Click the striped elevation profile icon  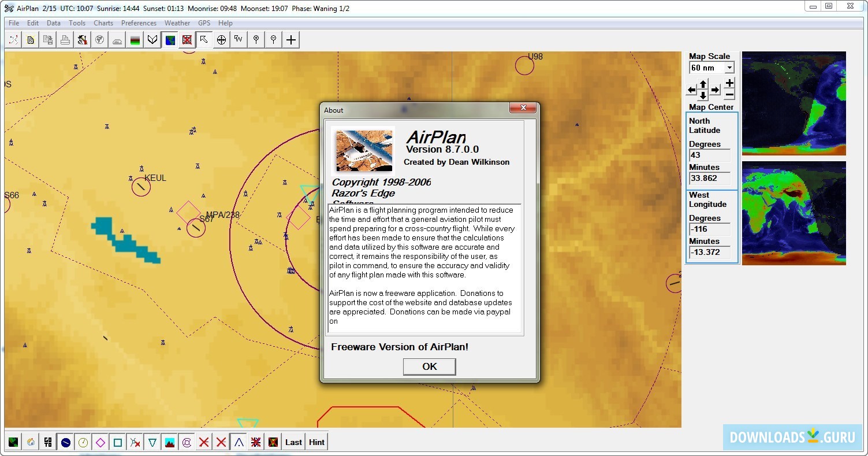(135, 39)
